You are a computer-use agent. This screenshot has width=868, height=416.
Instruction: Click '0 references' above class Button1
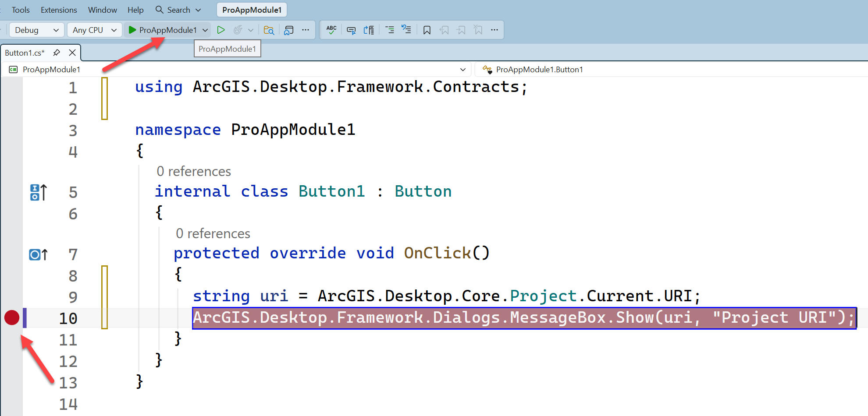(x=194, y=171)
